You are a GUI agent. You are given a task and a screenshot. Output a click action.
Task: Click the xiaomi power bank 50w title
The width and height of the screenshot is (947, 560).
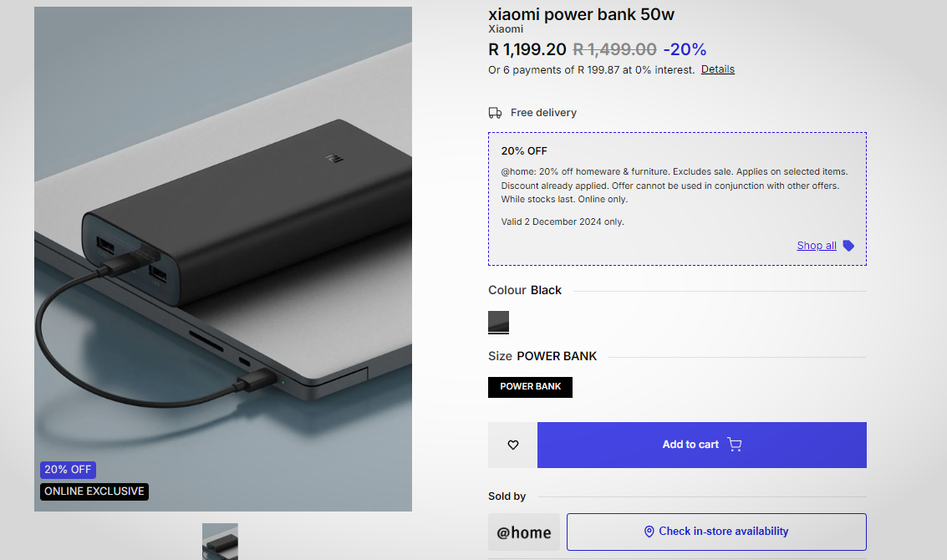[581, 14]
